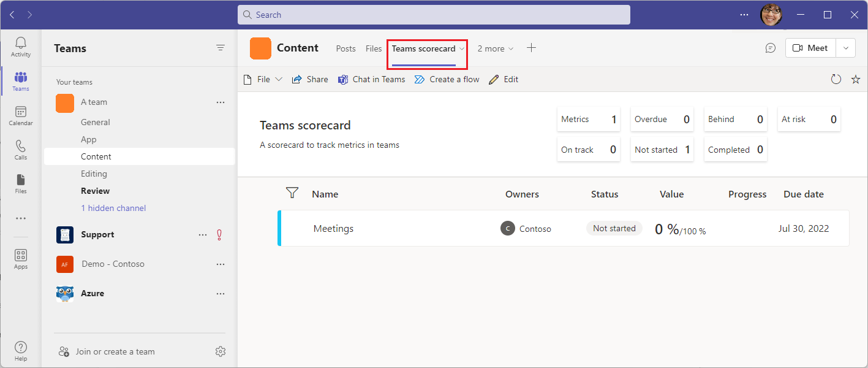The height and width of the screenshot is (368, 868).
Task: Show the 1 hidden channel link
Action: 113,208
